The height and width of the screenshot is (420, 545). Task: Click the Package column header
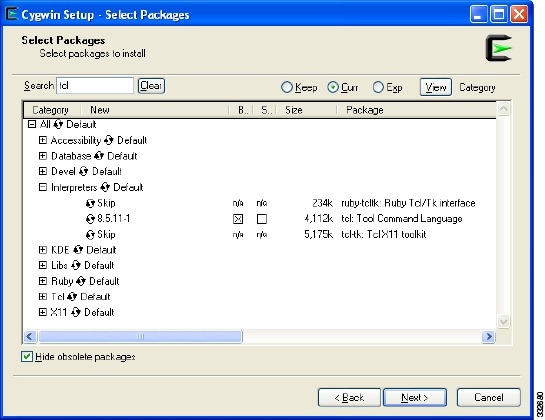point(416,110)
